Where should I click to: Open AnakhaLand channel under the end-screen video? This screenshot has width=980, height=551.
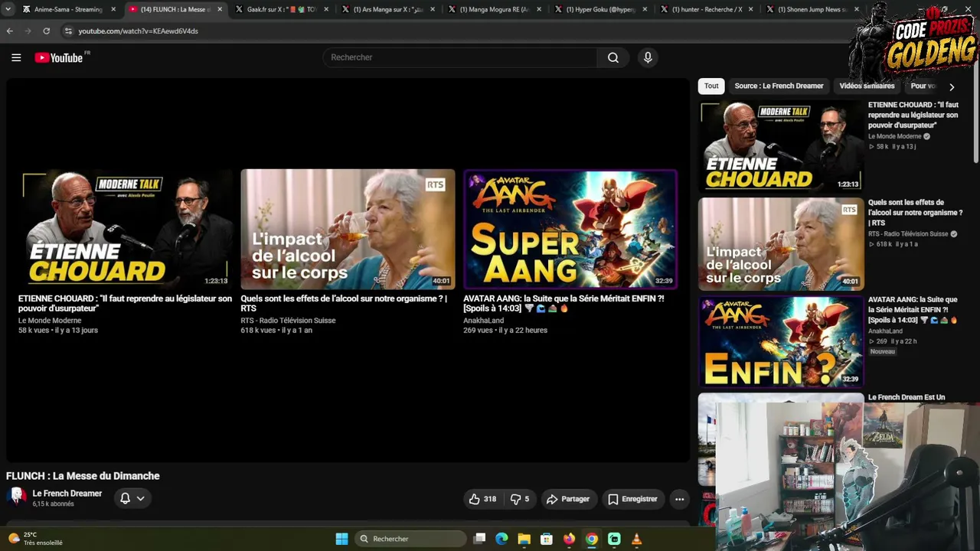(x=483, y=321)
